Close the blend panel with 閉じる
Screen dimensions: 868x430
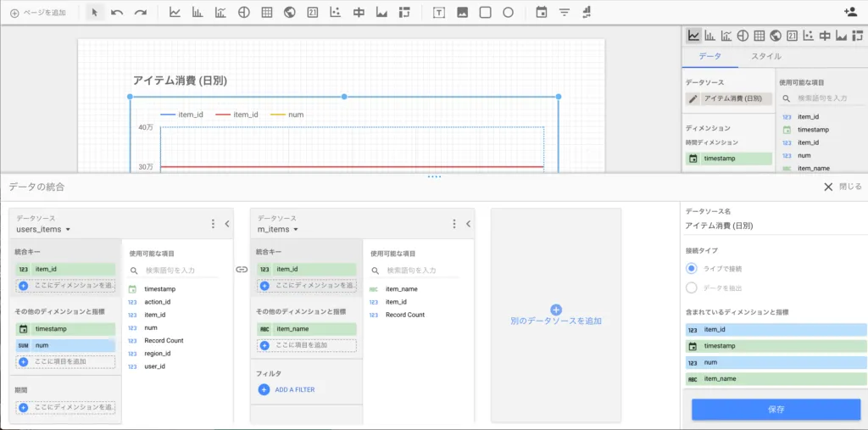click(843, 187)
